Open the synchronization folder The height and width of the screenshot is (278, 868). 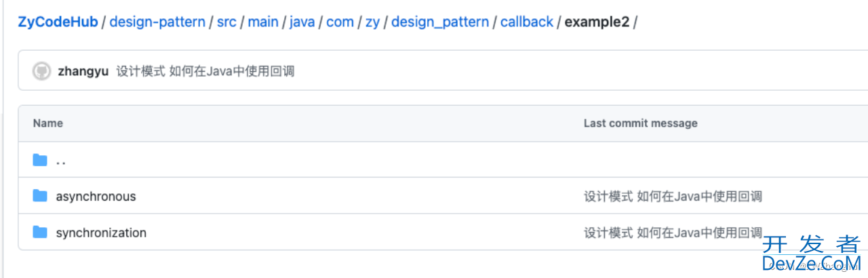tap(101, 233)
